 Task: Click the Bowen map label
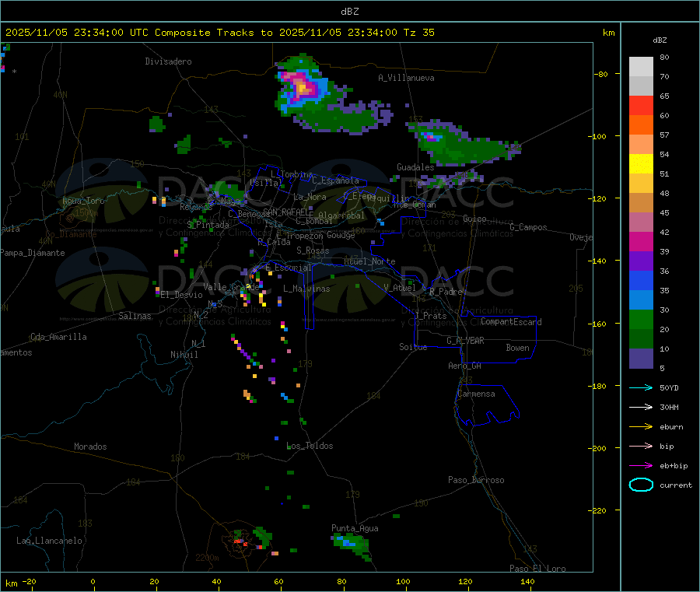coord(518,348)
